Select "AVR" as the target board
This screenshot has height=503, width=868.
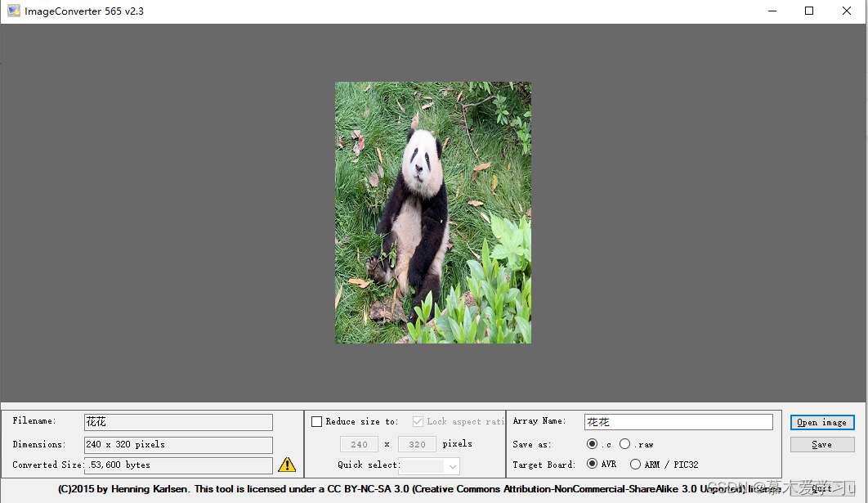pyautogui.click(x=593, y=464)
